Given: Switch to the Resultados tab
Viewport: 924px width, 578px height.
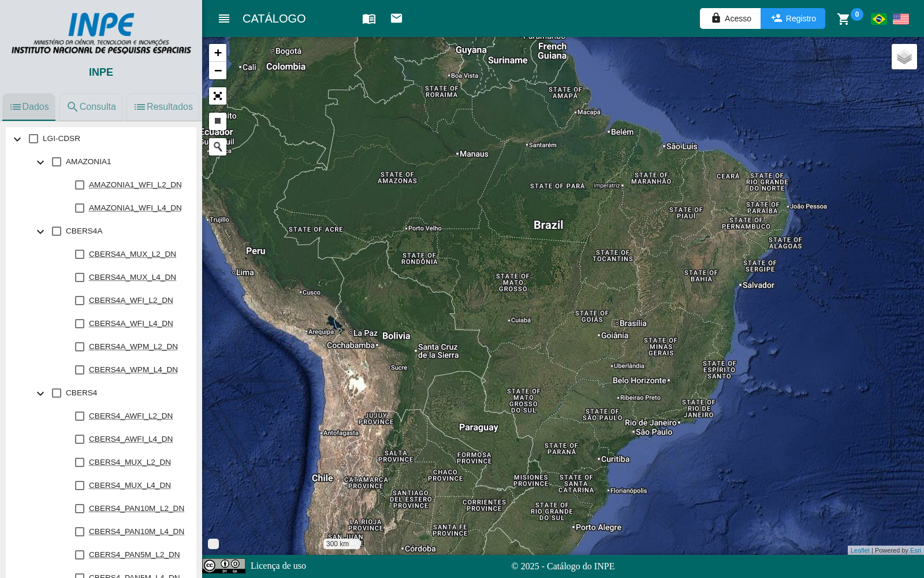Looking at the screenshot, I should 163,107.
